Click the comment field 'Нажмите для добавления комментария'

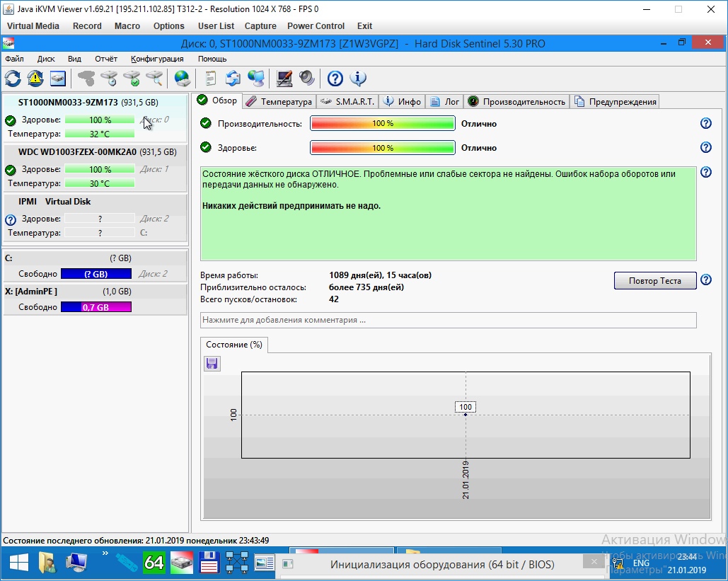[449, 320]
